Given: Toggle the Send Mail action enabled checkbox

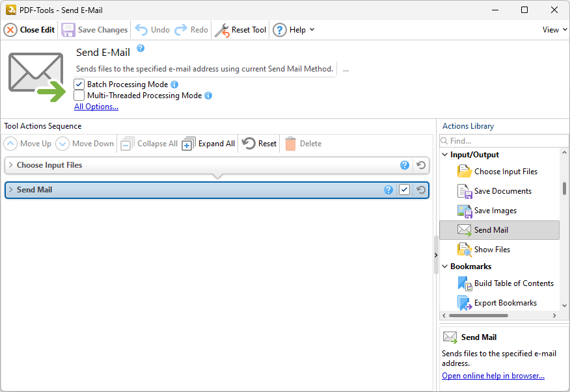Looking at the screenshot, I should point(404,190).
